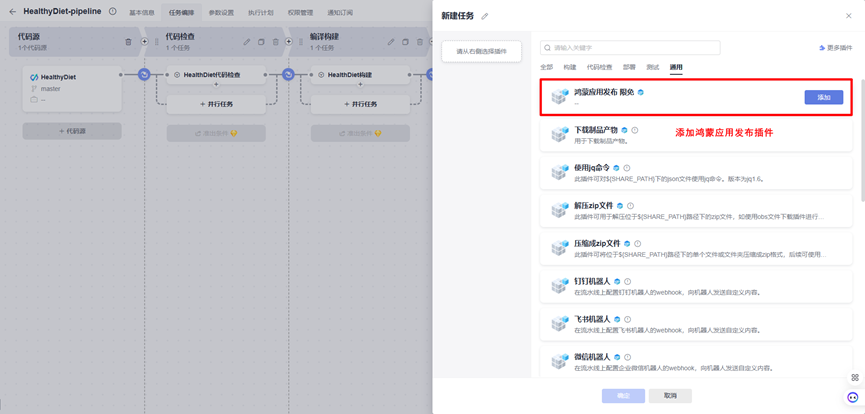Filter plugins by the 测试 tab

[x=652, y=67]
